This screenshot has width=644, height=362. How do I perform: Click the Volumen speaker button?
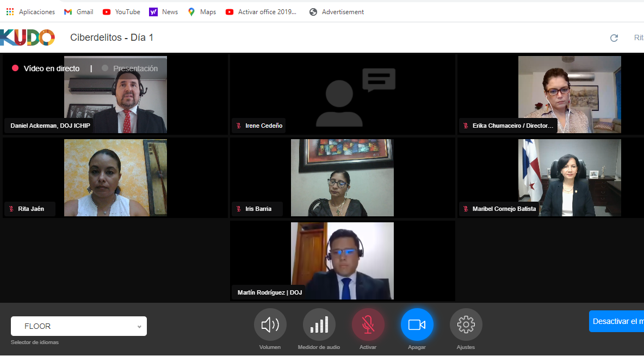(x=270, y=324)
